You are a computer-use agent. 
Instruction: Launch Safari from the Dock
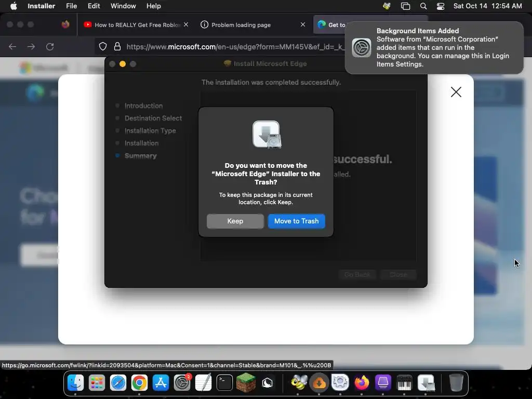click(x=118, y=383)
